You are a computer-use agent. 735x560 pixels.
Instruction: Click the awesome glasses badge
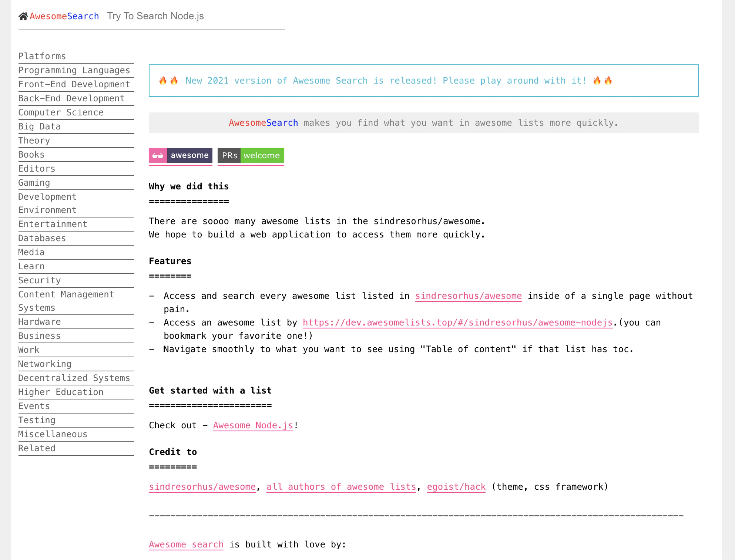pos(181,155)
